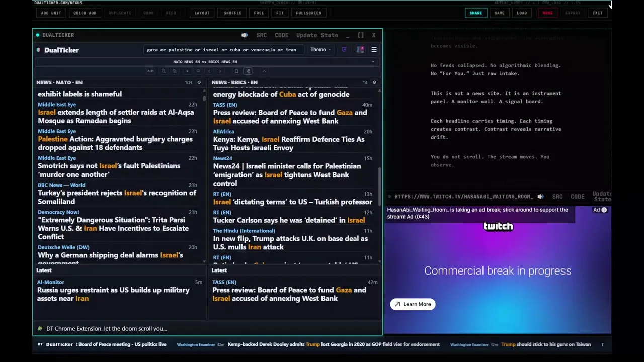This screenshot has width=644, height=362.
Task: Click DT Chrome Extension footer message
Action: click(107, 329)
